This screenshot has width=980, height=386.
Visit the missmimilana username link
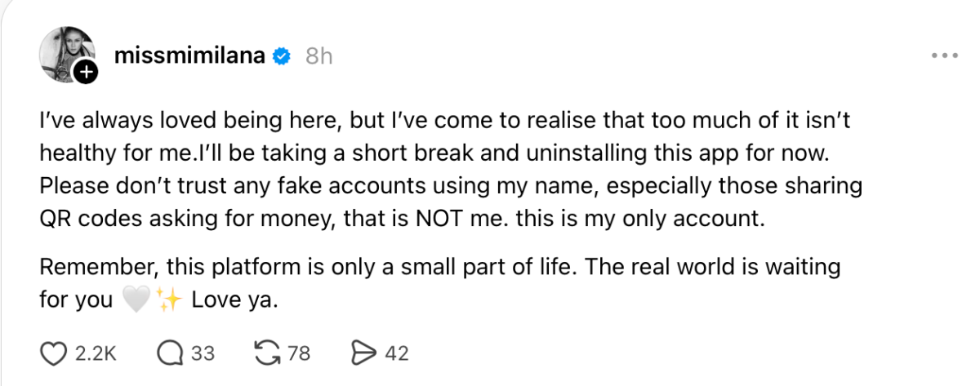(190, 56)
